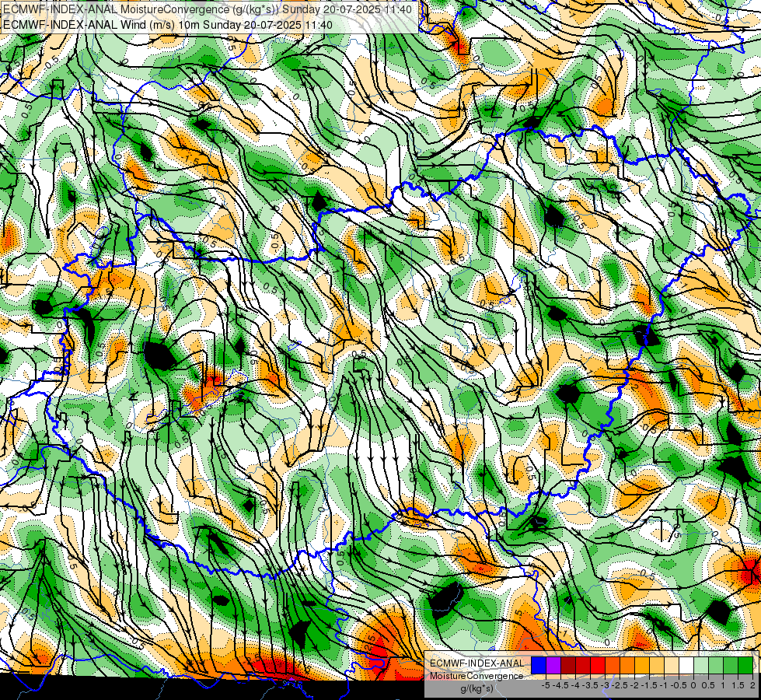This screenshot has height=700, width=761.
Task: Click the -4.5 legend tick label
Action: pos(560,685)
